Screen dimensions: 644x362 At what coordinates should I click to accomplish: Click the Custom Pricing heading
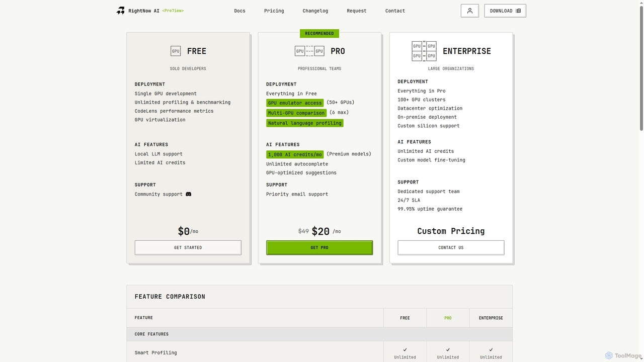tap(451, 231)
